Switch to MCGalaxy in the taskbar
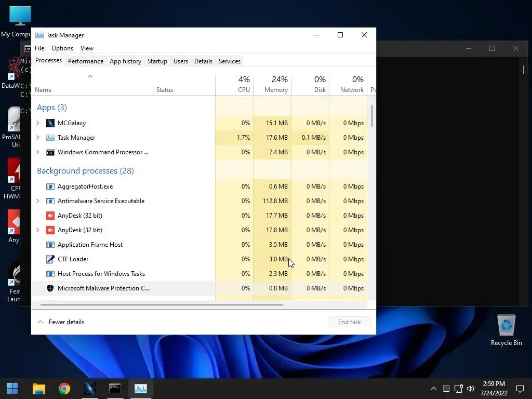 [x=89, y=388]
